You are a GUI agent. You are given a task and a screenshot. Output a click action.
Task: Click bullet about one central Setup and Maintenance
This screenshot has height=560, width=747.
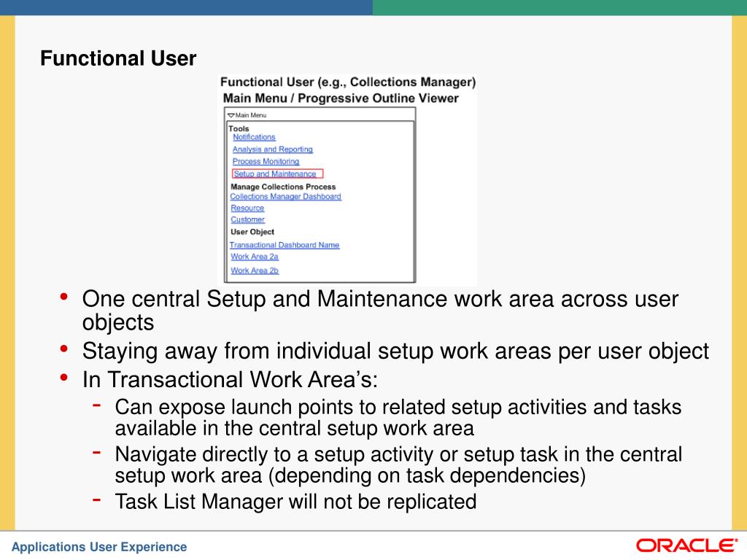(380, 311)
